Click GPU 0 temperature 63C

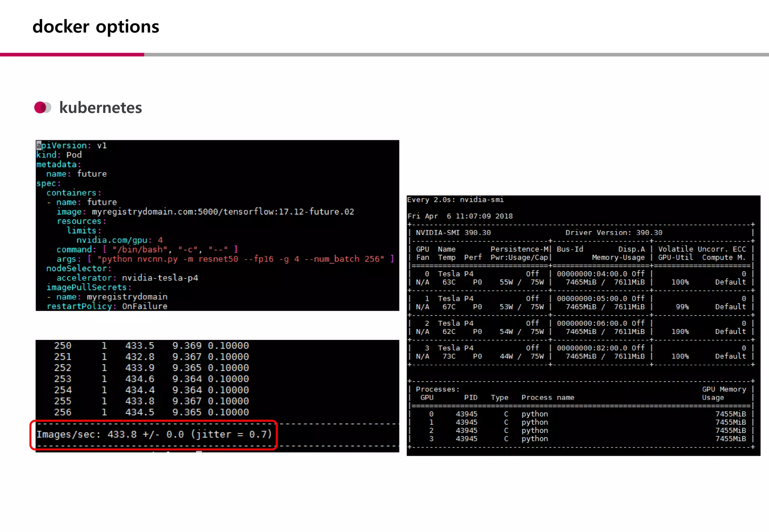pos(449,282)
